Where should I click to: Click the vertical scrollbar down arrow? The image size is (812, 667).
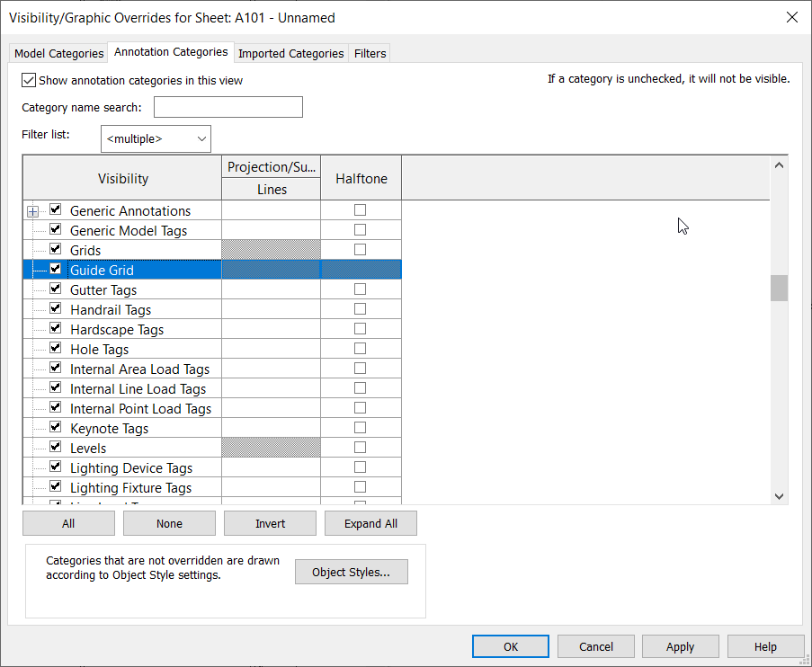click(x=779, y=495)
